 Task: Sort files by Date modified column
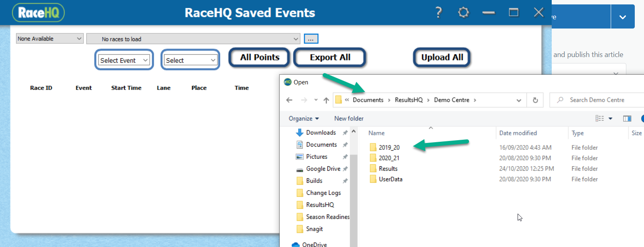click(518, 133)
